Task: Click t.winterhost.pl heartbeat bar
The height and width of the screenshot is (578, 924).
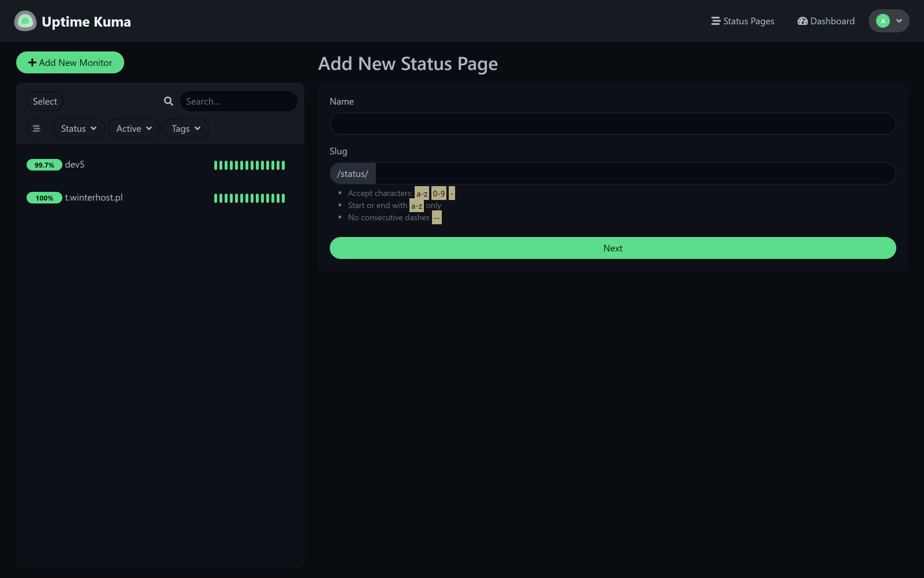Action: 249,198
